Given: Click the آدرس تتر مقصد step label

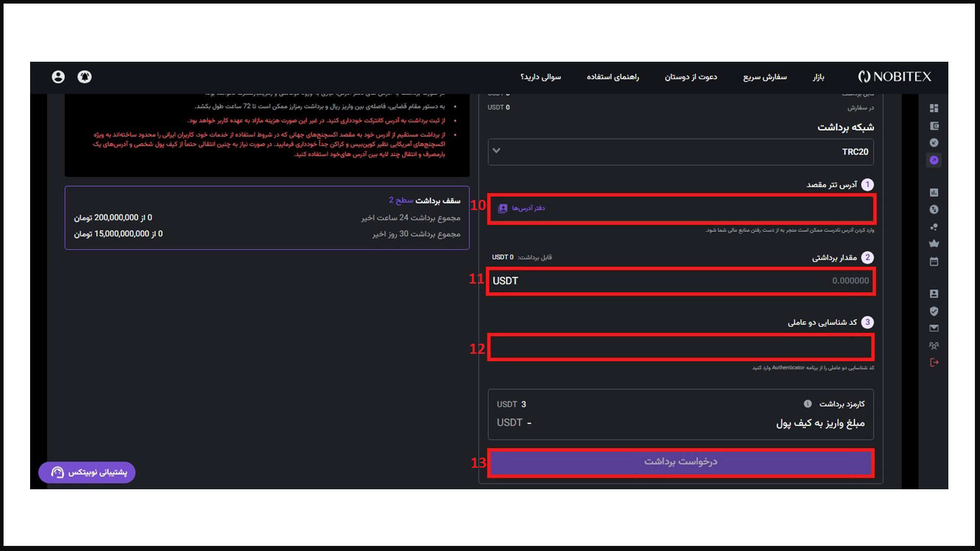Looking at the screenshot, I should tap(831, 185).
